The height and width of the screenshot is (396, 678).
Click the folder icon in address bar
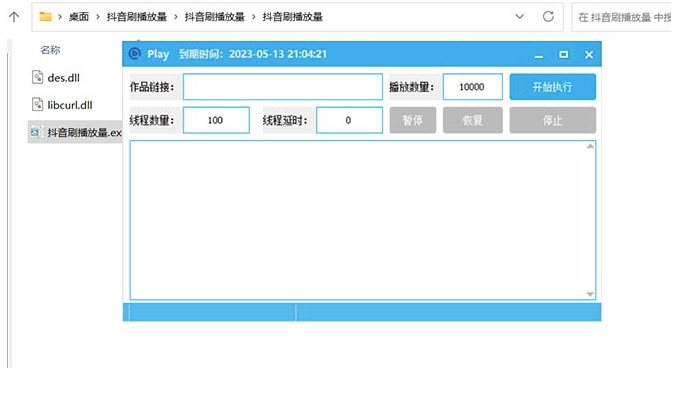(45, 17)
